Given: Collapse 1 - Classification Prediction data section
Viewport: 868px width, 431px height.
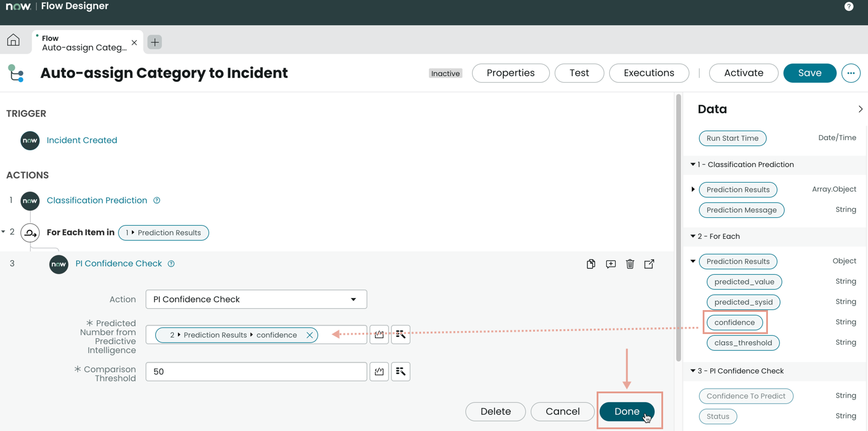Looking at the screenshot, I should (693, 165).
